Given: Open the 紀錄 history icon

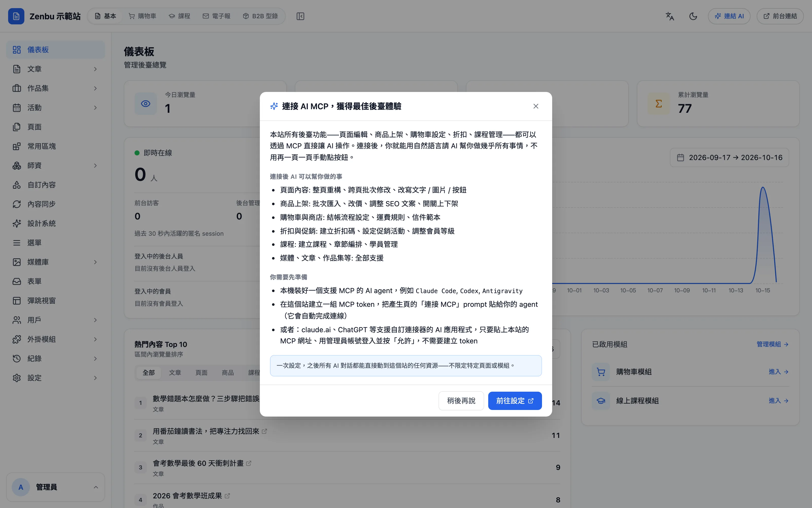Looking at the screenshot, I should (17, 358).
